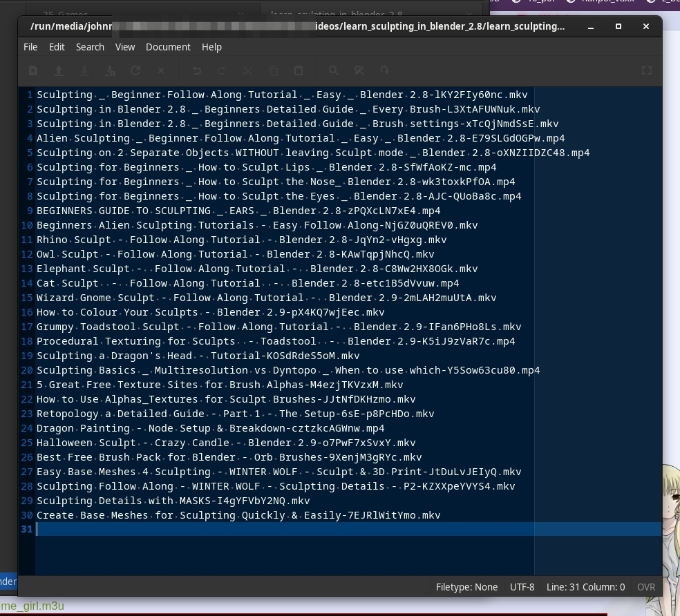Click the 'Beginners Alien Sculpting Tutorials' line
The height and width of the screenshot is (616, 680).
257,225
